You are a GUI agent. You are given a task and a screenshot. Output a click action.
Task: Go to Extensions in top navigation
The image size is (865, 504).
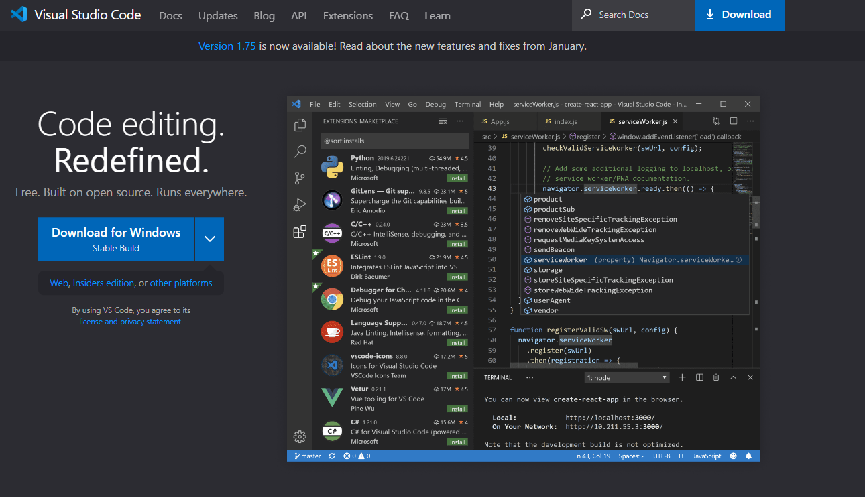347,15
